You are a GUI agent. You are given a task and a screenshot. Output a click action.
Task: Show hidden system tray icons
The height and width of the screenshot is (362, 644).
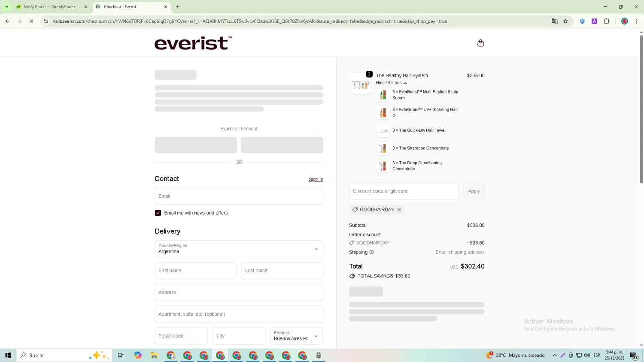pyautogui.click(x=555, y=355)
